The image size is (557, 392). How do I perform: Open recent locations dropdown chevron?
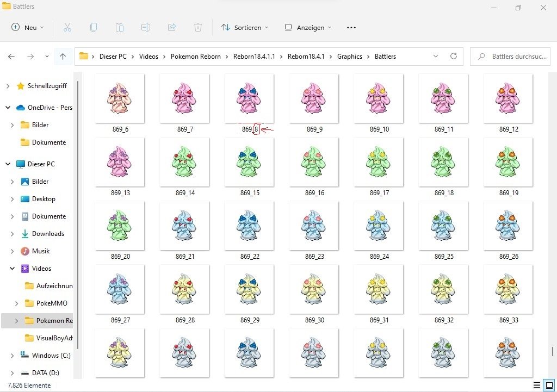47,57
